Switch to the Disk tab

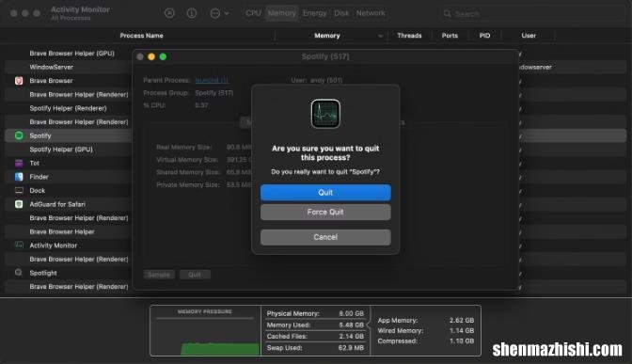[x=341, y=13]
